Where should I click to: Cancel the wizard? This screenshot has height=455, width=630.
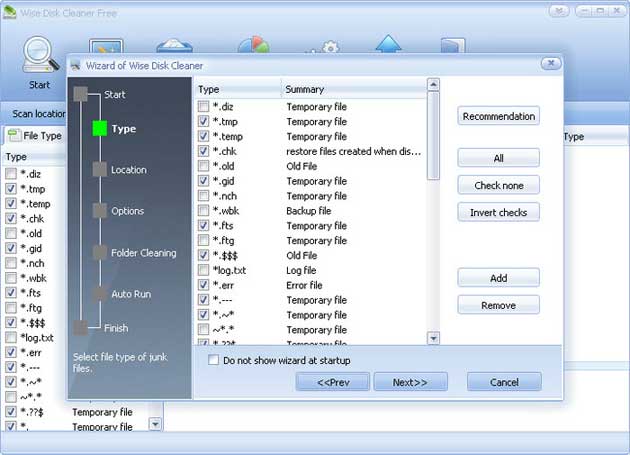point(504,381)
